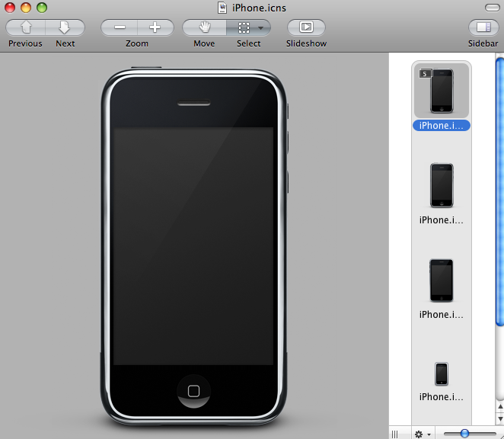Activate the Move hand tool

pos(205,27)
